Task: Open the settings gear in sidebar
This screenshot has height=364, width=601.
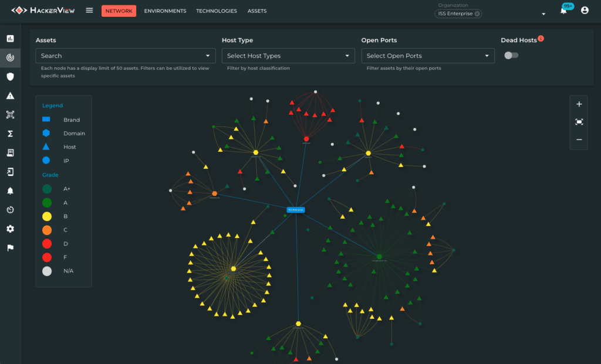Action: (x=11, y=229)
